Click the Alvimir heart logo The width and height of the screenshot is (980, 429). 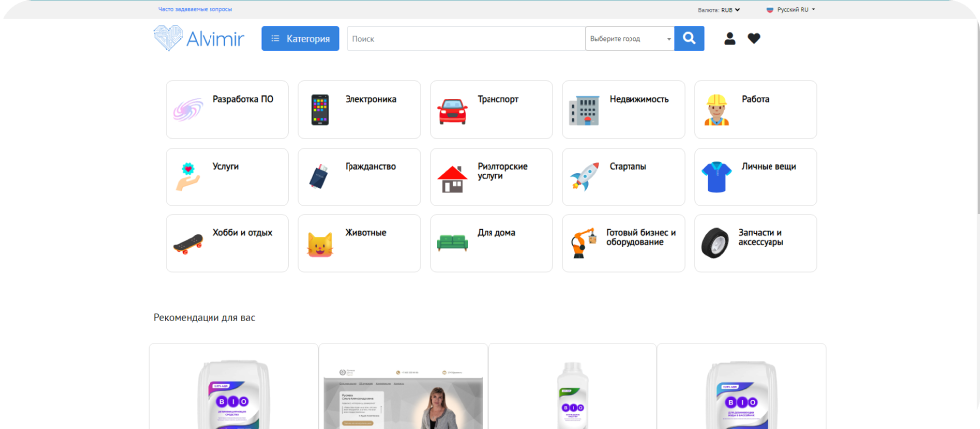tap(169, 38)
